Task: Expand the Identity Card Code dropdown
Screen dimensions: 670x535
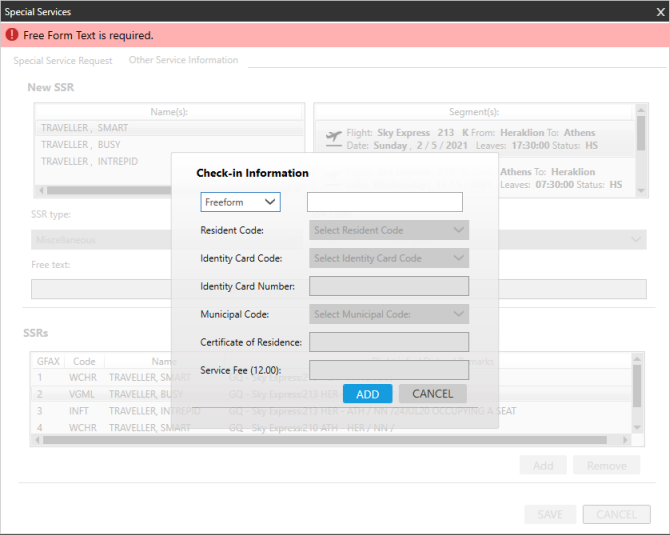Action: pos(388,258)
